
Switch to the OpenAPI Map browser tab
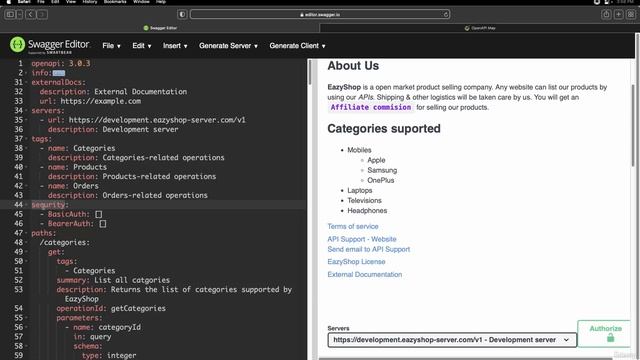tap(480, 28)
